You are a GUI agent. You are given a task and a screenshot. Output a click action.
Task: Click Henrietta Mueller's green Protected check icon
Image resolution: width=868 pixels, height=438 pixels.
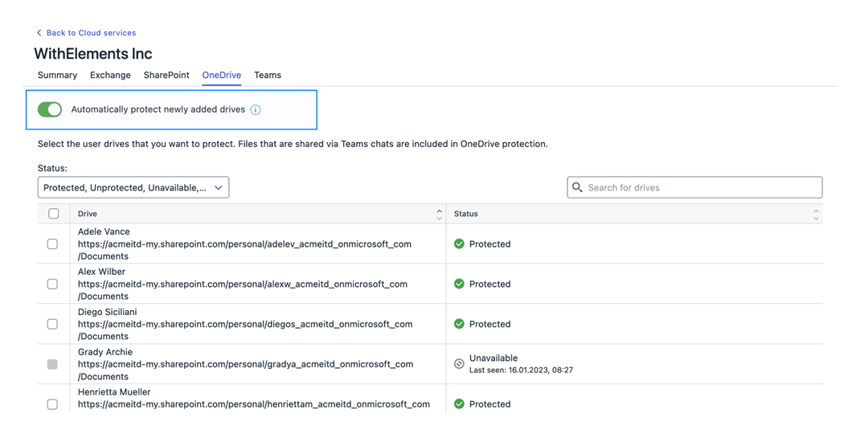click(459, 404)
